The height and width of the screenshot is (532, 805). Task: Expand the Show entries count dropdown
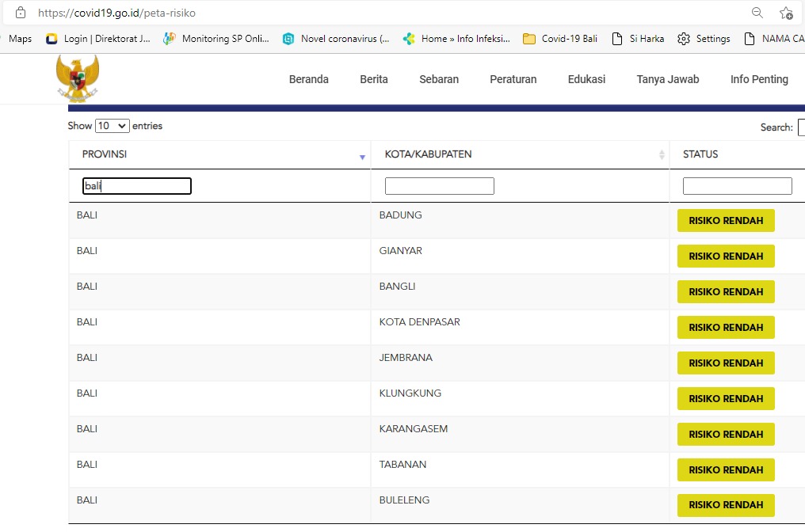112,126
